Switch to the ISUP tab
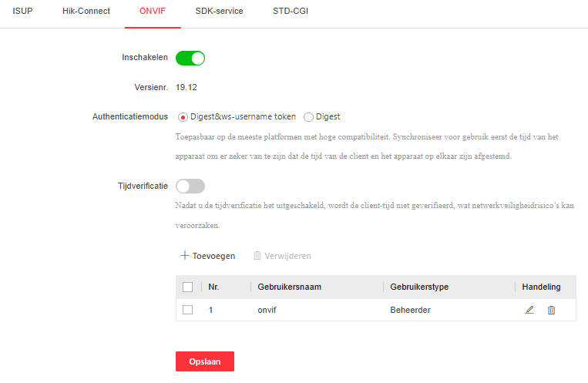Viewport: 588px width, 383px height. 23,12
